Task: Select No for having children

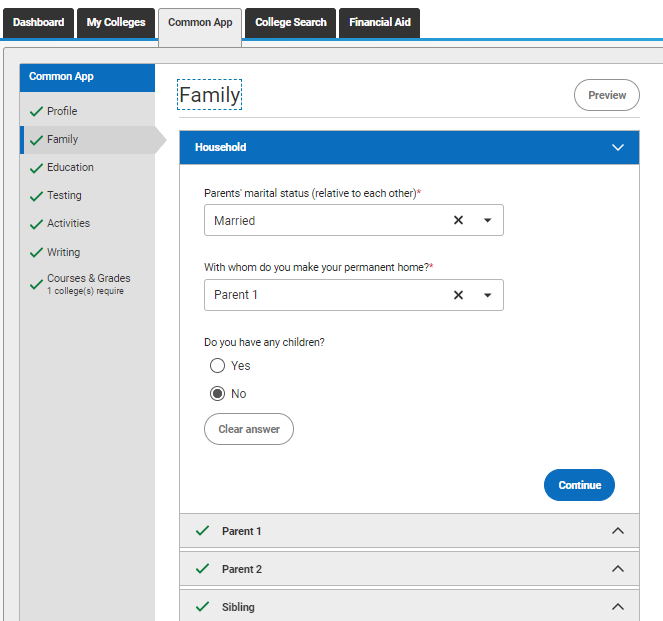Action: pos(217,394)
